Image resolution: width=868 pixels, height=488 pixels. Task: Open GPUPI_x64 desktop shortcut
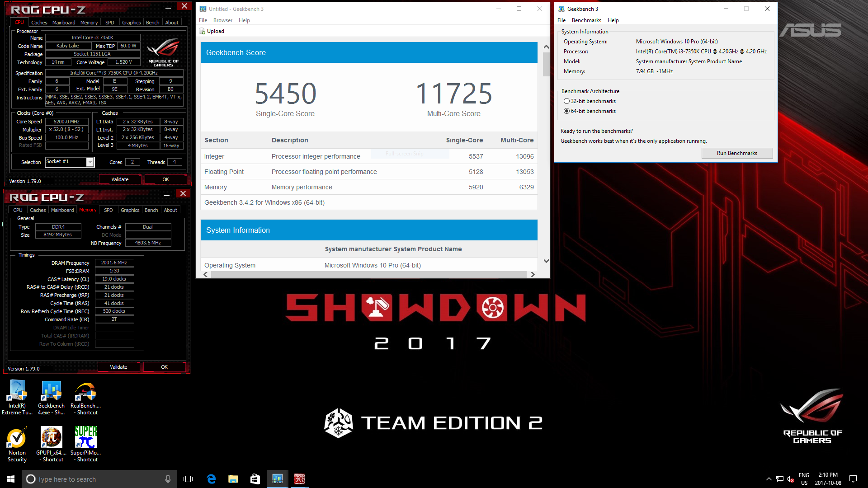click(51, 445)
